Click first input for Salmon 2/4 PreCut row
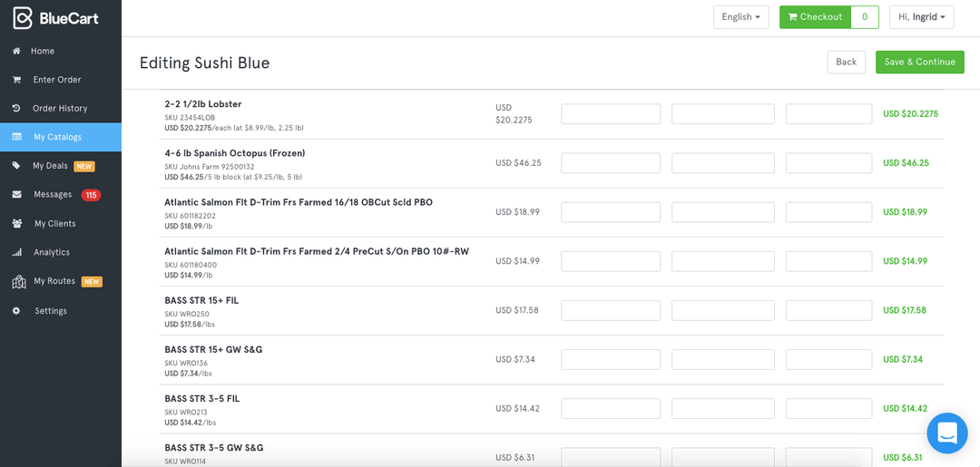The width and height of the screenshot is (980, 467). [611, 261]
